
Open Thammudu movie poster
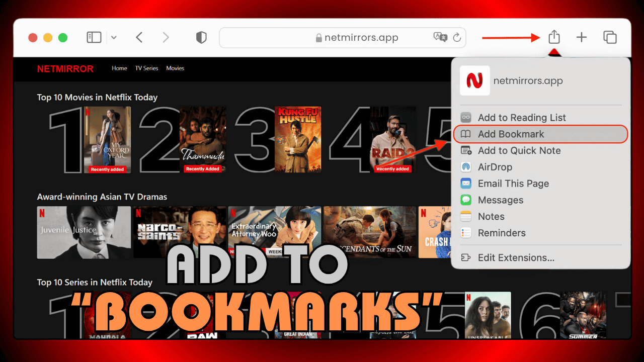coord(203,140)
